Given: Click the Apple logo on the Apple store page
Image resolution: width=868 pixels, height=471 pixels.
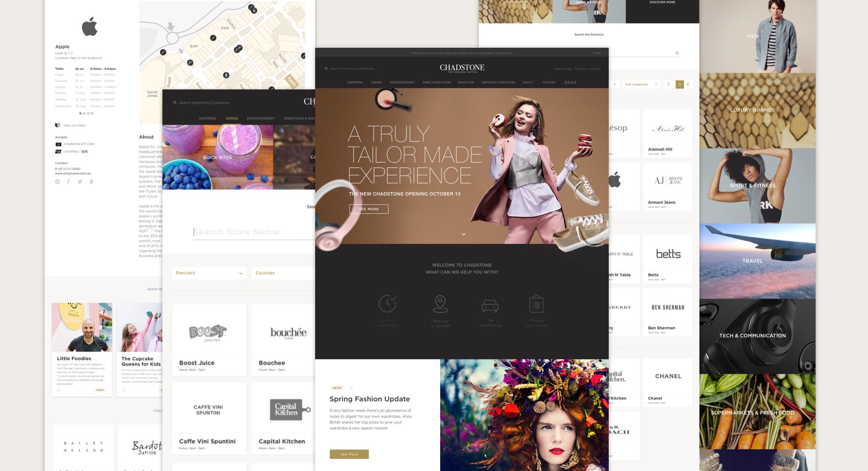Looking at the screenshot, I should coord(90,26).
